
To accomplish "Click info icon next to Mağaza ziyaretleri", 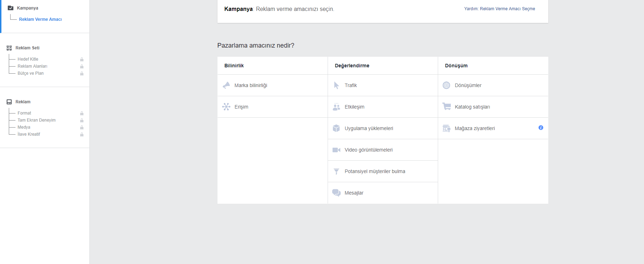I will [541, 128].
